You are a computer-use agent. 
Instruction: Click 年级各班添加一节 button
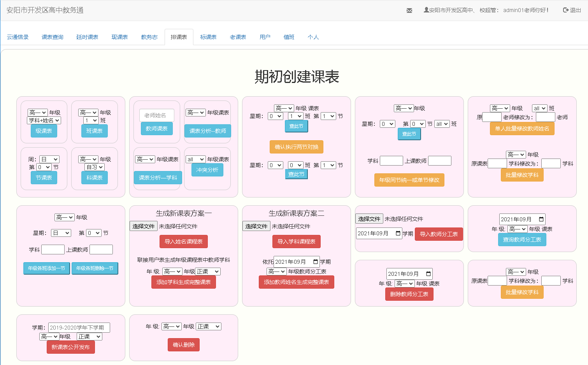(47, 268)
